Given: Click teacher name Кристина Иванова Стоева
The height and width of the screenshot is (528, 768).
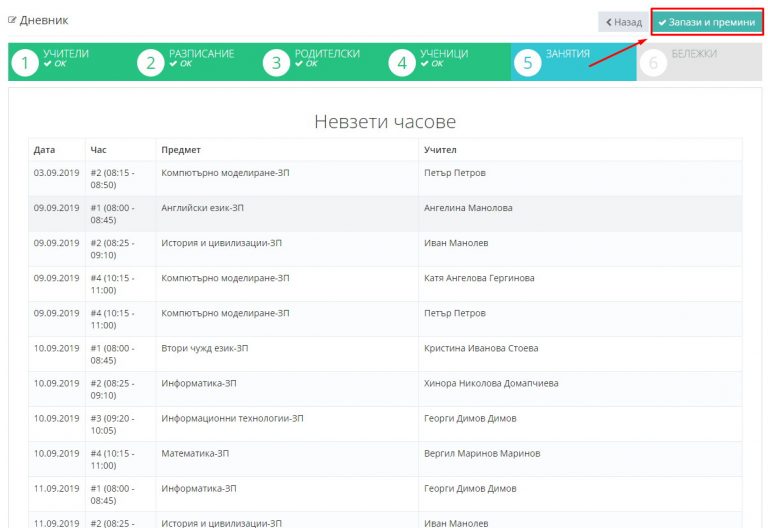Looking at the screenshot, I should [x=481, y=348].
